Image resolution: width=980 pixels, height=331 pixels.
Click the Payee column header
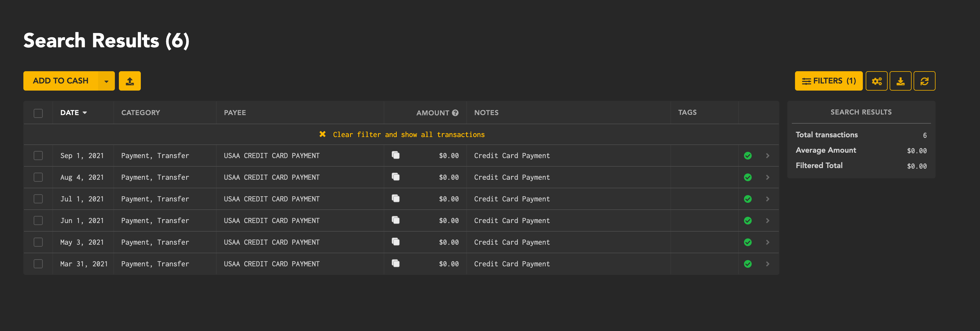point(235,113)
